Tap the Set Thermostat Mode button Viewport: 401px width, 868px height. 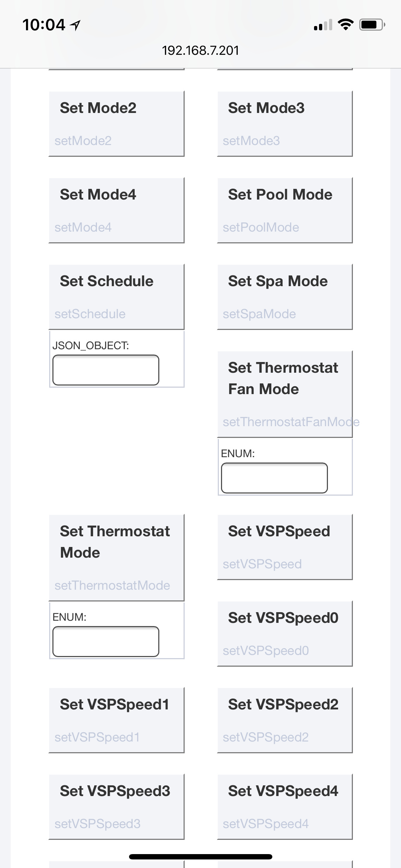point(116,557)
